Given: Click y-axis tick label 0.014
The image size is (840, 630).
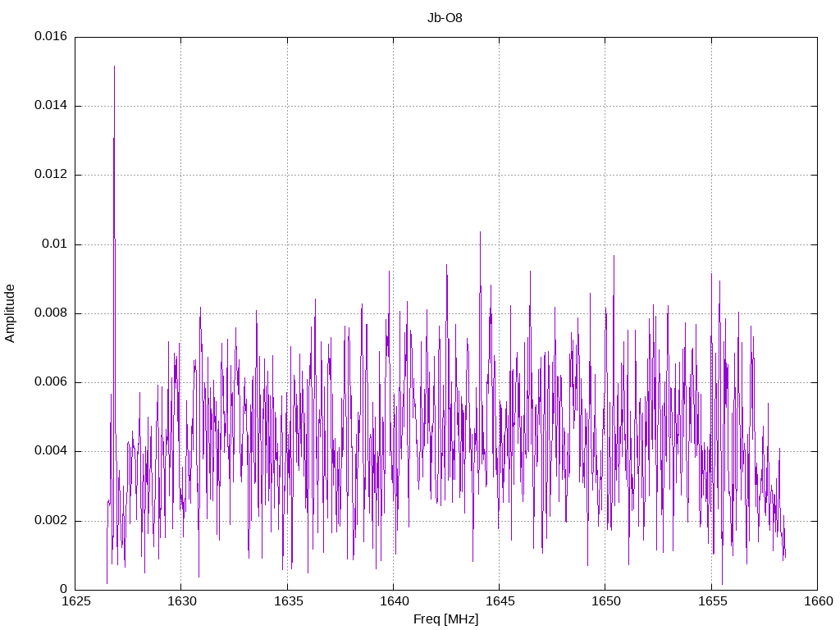Looking at the screenshot, I should (x=51, y=106).
